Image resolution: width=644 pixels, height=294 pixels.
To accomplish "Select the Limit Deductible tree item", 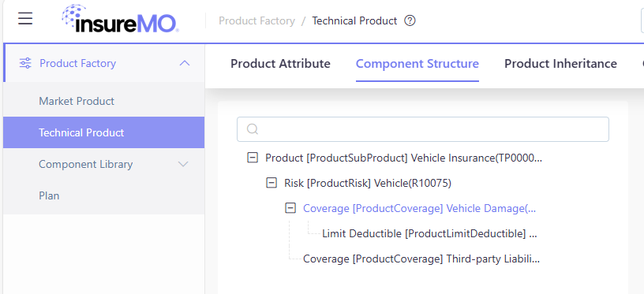I will (x=429, y=234).
